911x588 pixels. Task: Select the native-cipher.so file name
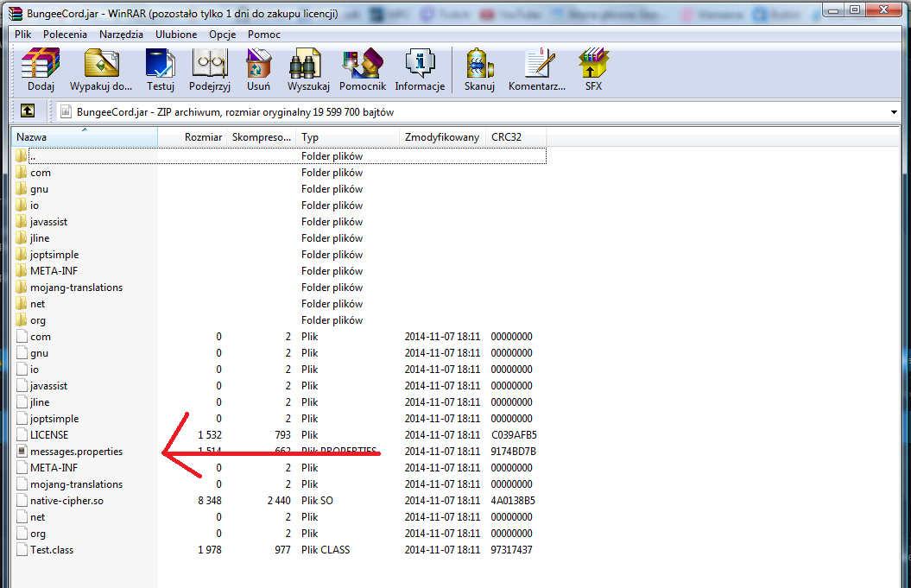[66, 501]
